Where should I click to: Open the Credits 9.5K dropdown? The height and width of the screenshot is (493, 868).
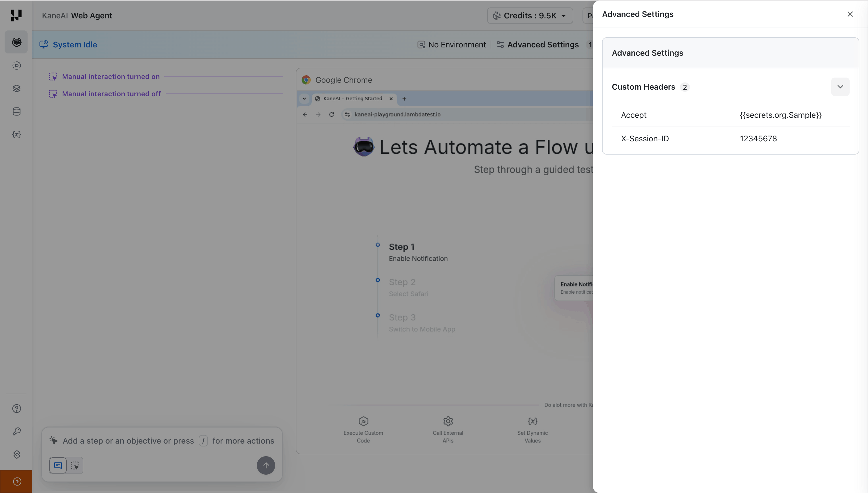(x=530, y=16)
